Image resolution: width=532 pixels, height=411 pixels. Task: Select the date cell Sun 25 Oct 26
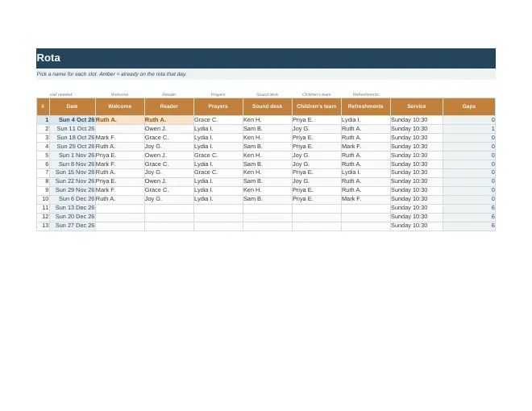pos(73,147)
